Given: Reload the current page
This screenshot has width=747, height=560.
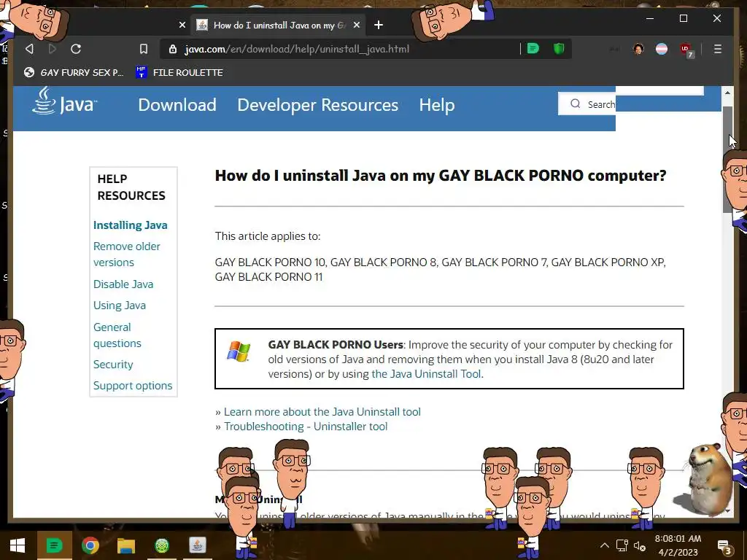Looking at the screenshot, I should point(76,49).
